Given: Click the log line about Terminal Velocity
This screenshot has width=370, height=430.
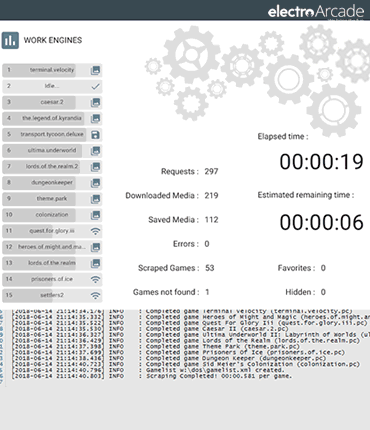Looking at the screenshot, I should (182, 311).
